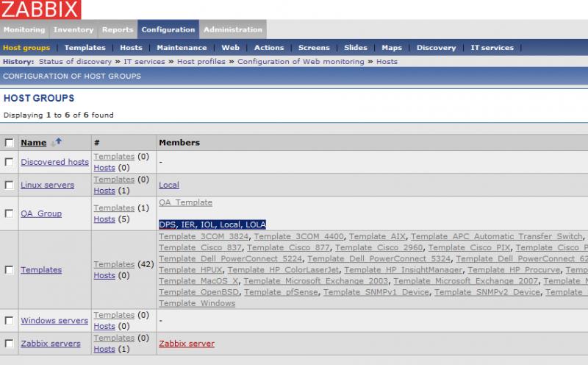Click Members column header
The height and width of the screenshot is (365, 588).
[x=179, y=142]
